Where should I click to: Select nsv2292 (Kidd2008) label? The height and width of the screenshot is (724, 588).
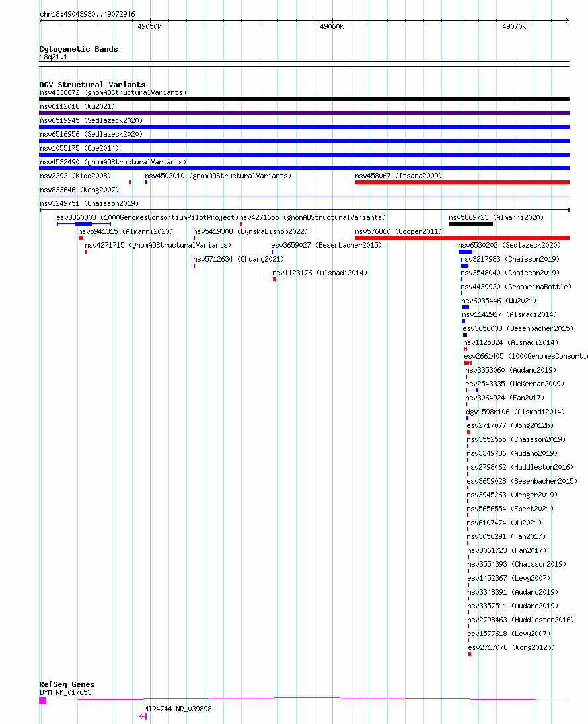coord(75,176)
